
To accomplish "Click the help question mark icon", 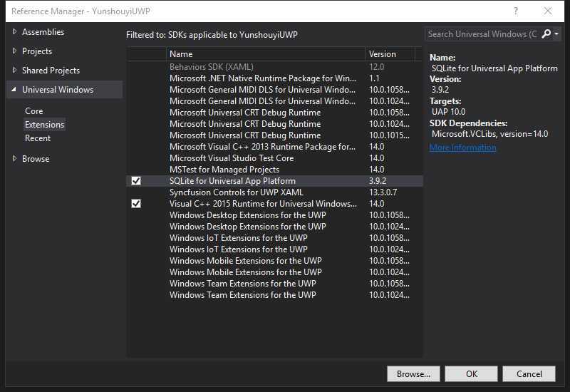I will (515, 11).
